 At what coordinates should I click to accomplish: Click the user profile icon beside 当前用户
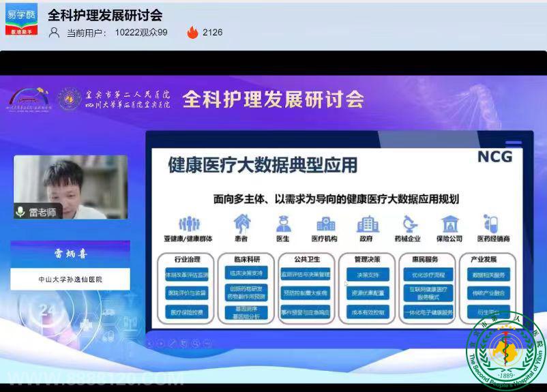tap(54, 32)
